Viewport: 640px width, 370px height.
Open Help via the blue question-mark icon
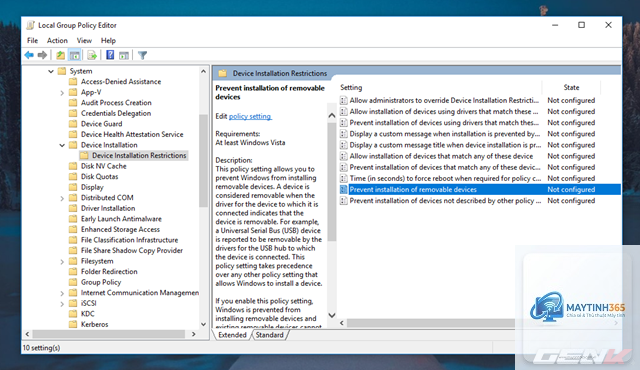(110, 55)
